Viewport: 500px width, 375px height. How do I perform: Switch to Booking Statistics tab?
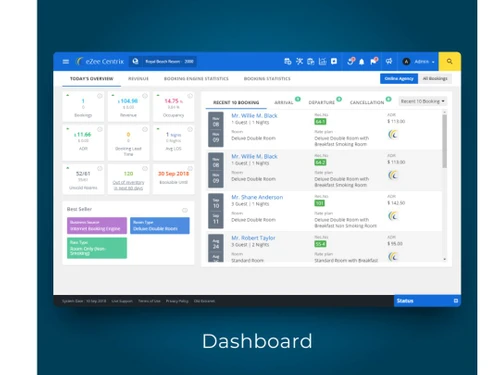pyautogui.click(x=267, y=79)
